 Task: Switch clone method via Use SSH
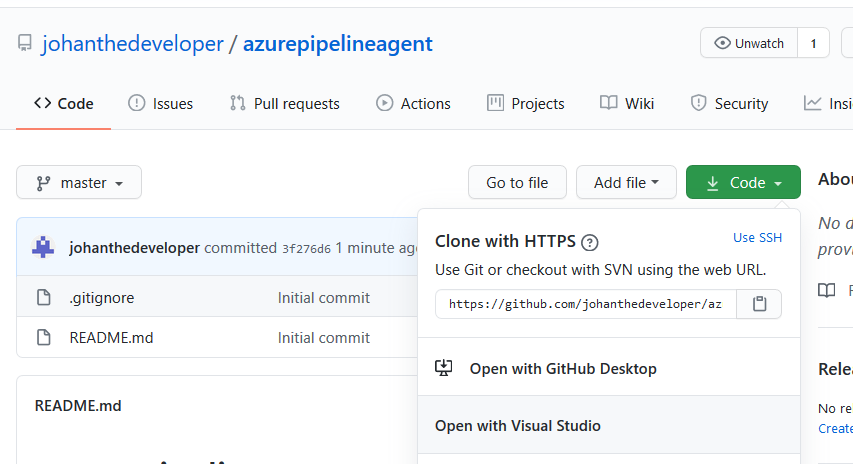pyautogui.click(x=757, y=238)
